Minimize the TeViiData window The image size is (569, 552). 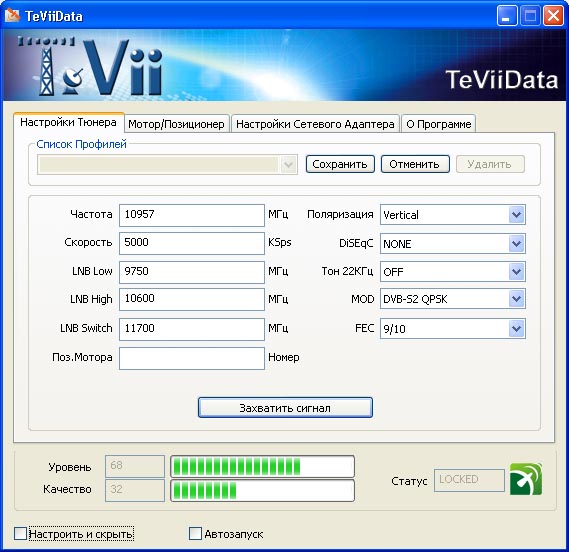click(x=507, y=16)
